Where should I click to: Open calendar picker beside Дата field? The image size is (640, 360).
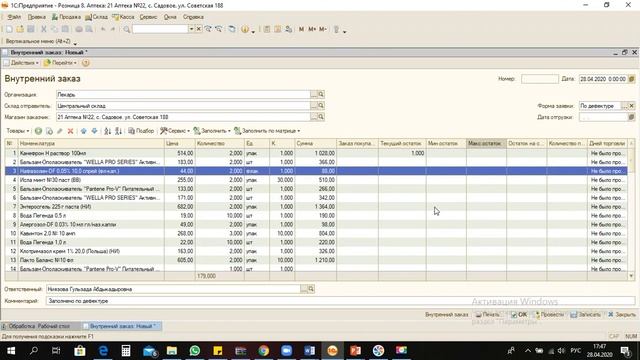(x=631, y=79)
